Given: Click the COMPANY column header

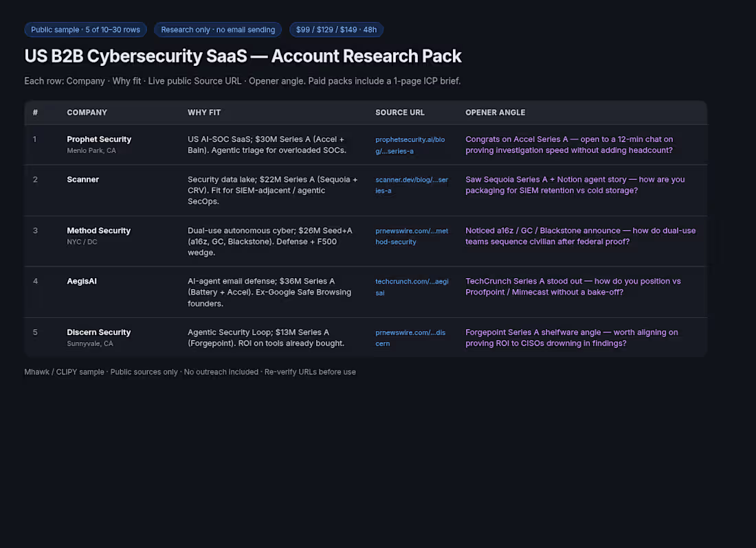Looking at the screenshot, I should click(x=87, y=112).
